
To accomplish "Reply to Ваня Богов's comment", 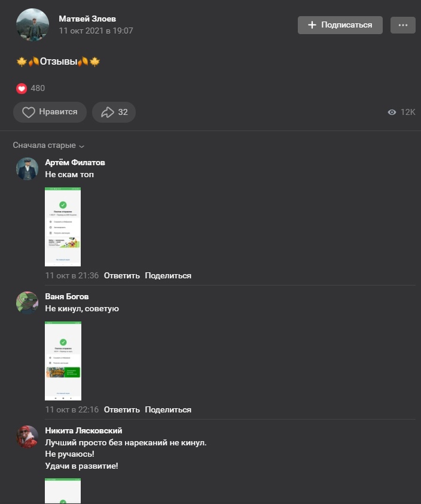I will [122, 410].
